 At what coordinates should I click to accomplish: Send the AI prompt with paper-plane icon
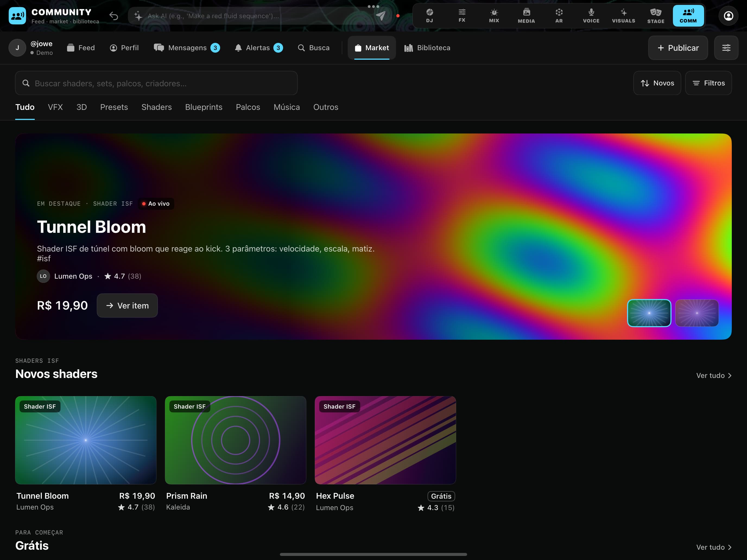[381, 16]
